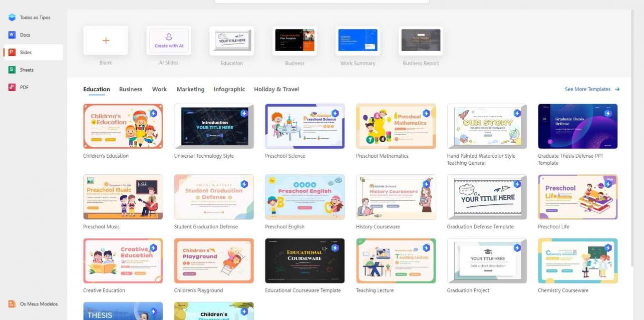Click the Work Summary caption text

(358, 64)
